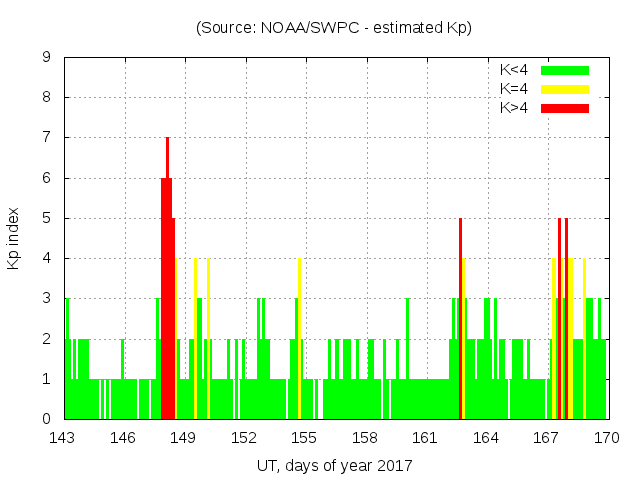The height and width of the screenshot is (480, 640).
Task: Click the x-axis tick label 149
Action: pos(184,438)
